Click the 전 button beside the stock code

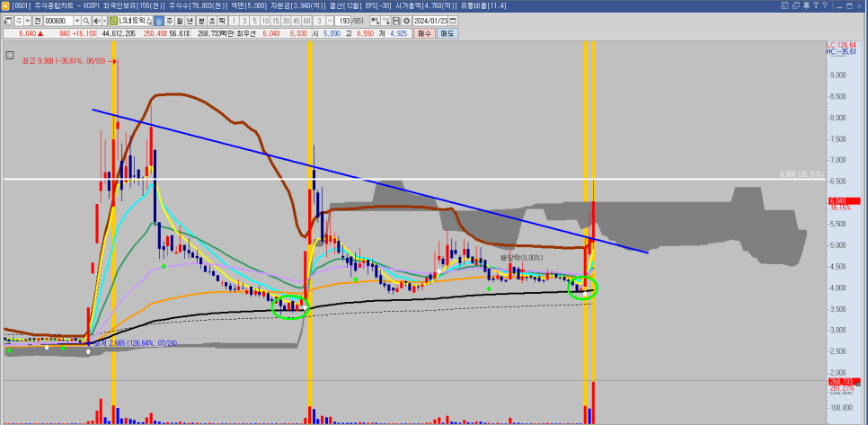tap(37, 21)
